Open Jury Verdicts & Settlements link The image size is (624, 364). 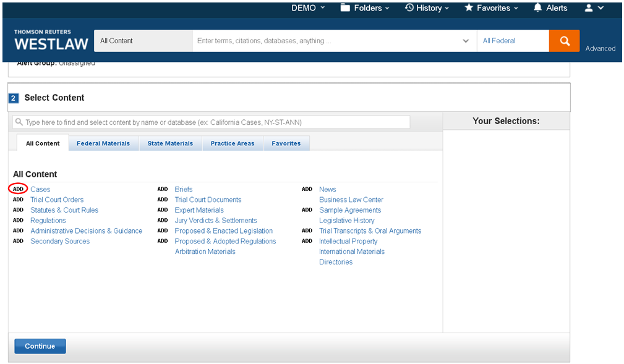click(216, 221)
